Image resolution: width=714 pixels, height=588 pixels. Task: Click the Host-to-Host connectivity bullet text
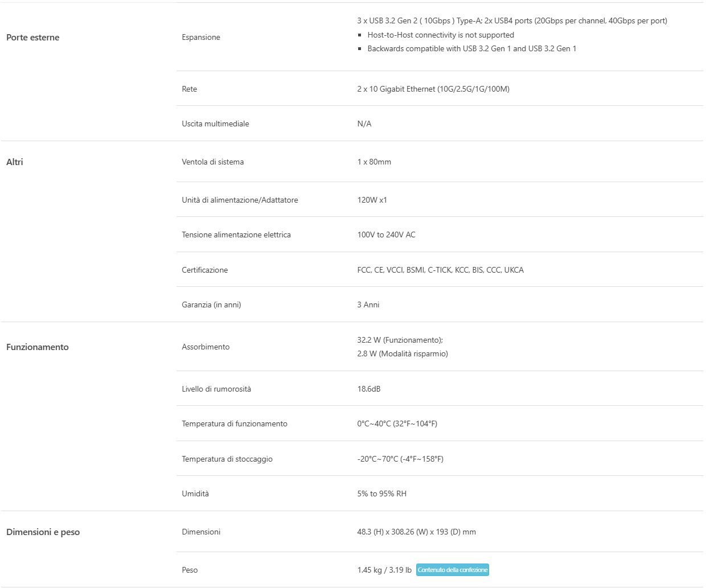coord(440,35)
